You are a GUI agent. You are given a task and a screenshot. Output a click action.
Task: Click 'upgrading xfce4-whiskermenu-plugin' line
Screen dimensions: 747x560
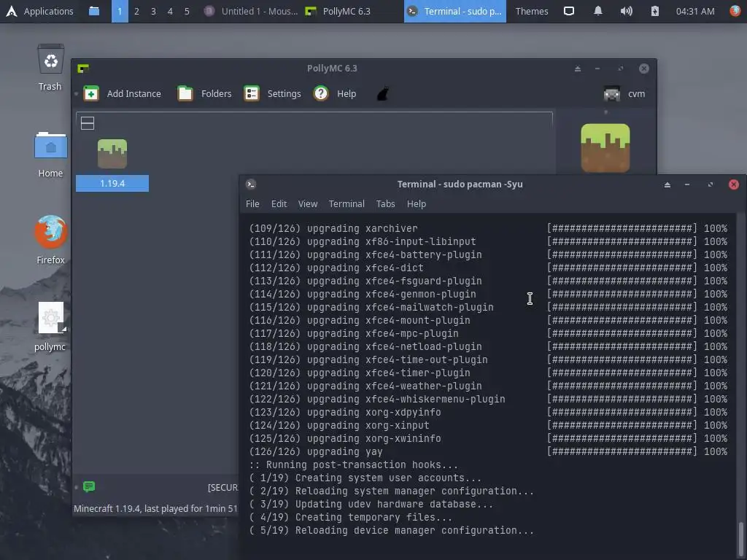488,399
